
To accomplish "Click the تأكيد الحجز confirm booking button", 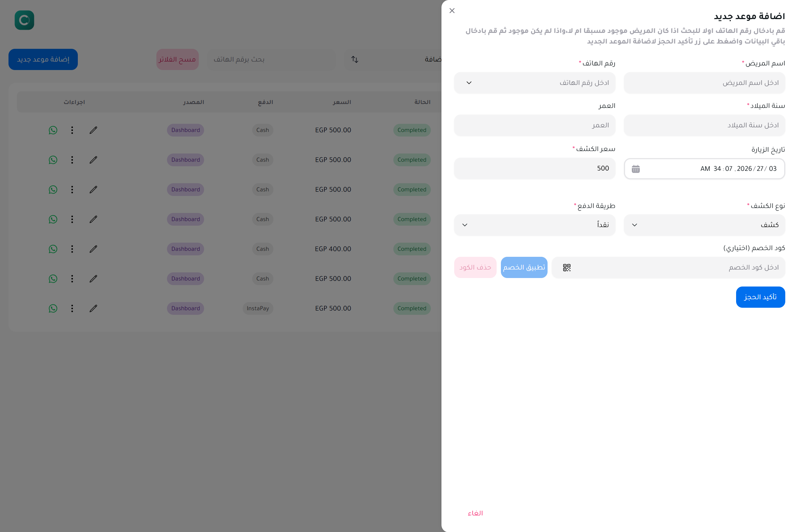I will (760, 297).
